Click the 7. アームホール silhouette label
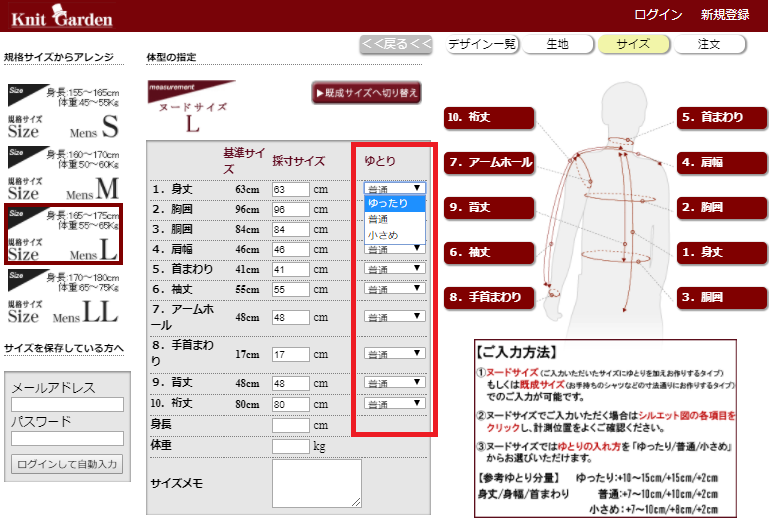Image resolution: width=769 pixels, height=522 pixels. click(489, 162)
